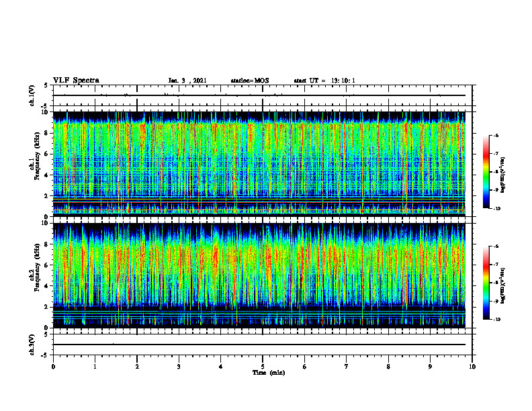Click the log(PSD) label beside ch.1 color scale
The height and width of the screenshot is (411, 532).
503,175
